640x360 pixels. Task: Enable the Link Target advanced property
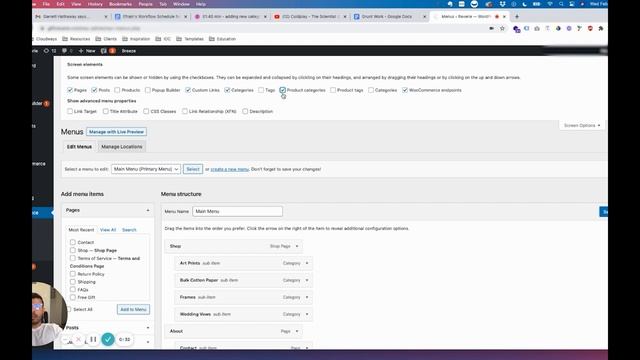coord(70,111)
